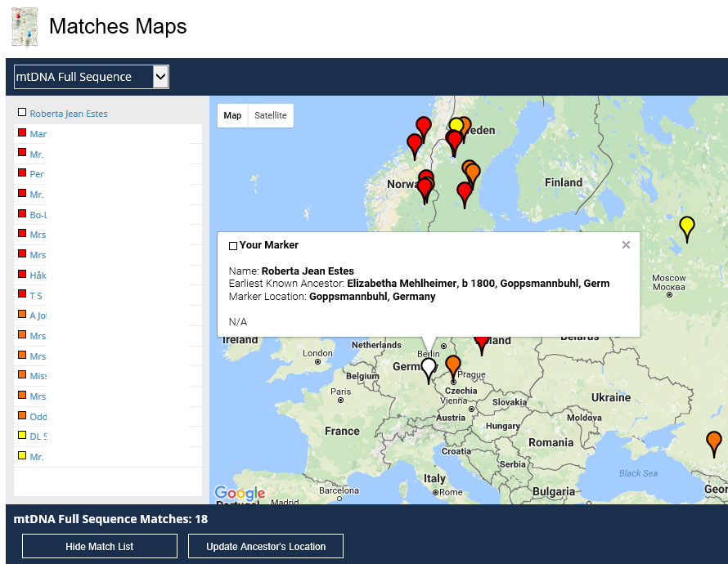The height and width of the screenshot is (564, 728).
Task: Open the Roberta Jean Estes link
Action: tap(69, 114)
